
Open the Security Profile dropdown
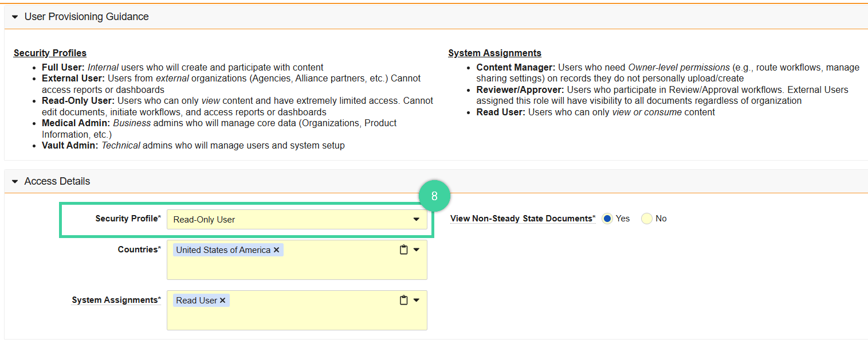point(417,219)
